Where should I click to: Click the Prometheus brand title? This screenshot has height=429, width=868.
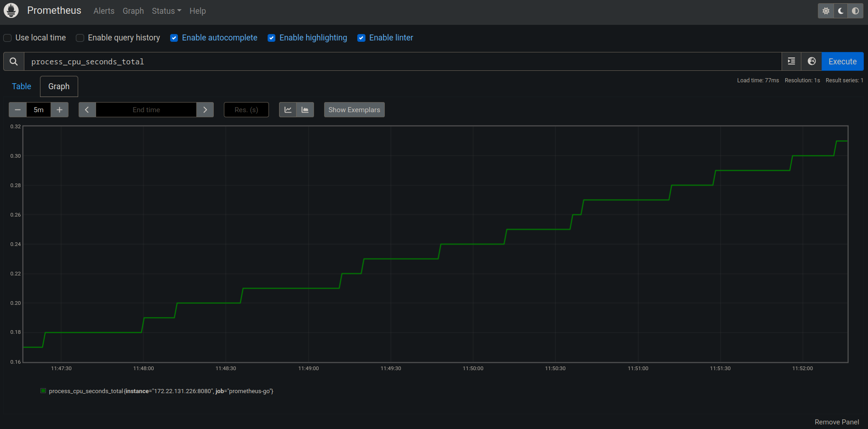click(x=54, y=11)
